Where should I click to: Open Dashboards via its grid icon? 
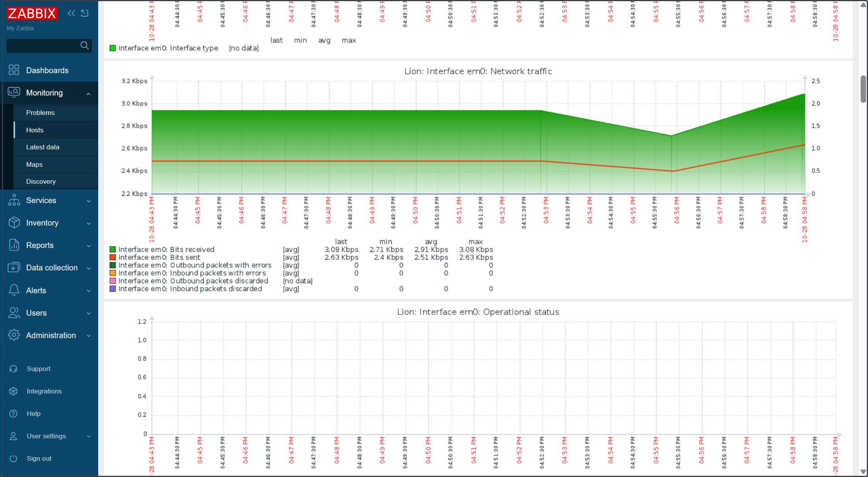pos(14,70)
